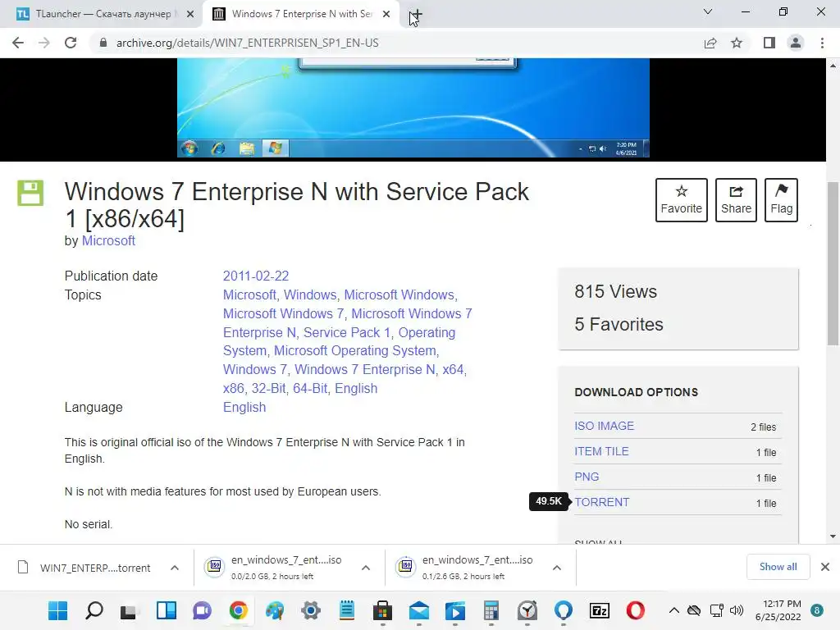Open the Widgets panel on the taskbar
This screenshot has height=630, width=840.
(166, 610)
